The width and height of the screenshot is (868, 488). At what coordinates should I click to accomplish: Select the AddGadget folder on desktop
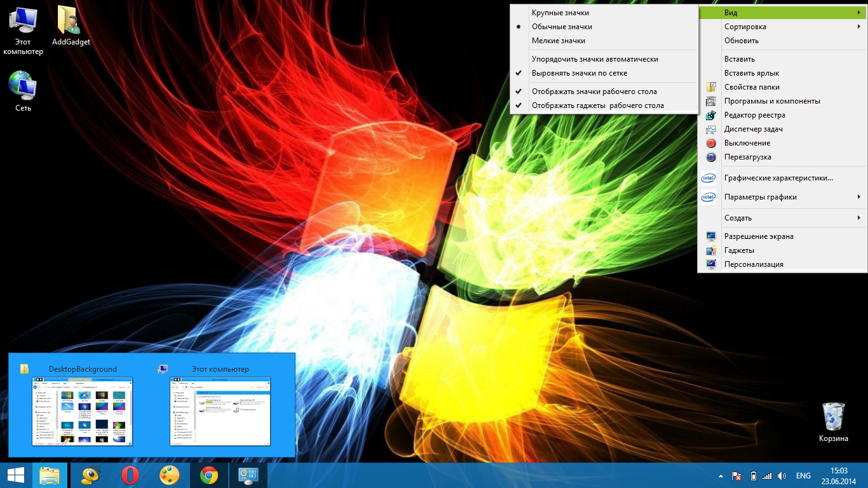tap(71, 27)
